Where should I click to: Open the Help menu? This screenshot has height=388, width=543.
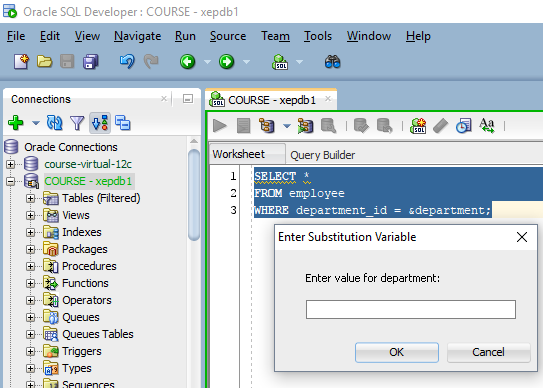tap(418, 36)
